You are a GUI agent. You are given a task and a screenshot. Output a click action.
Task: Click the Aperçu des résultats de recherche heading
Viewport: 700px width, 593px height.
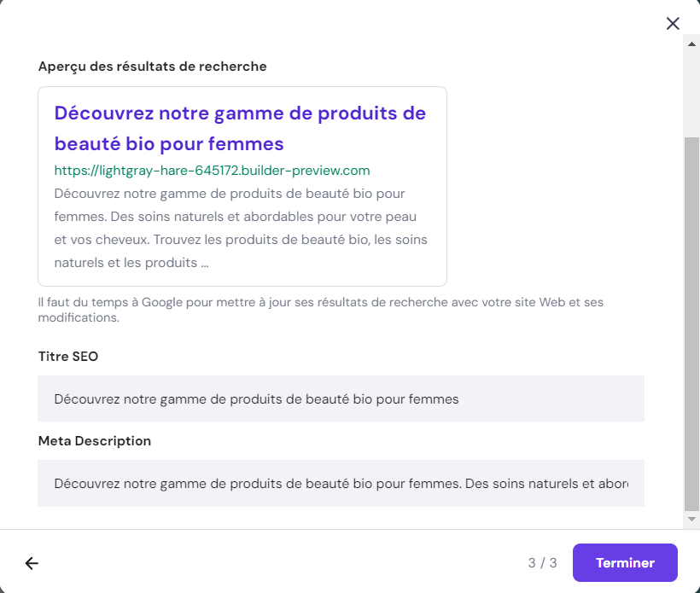(153, 67)
